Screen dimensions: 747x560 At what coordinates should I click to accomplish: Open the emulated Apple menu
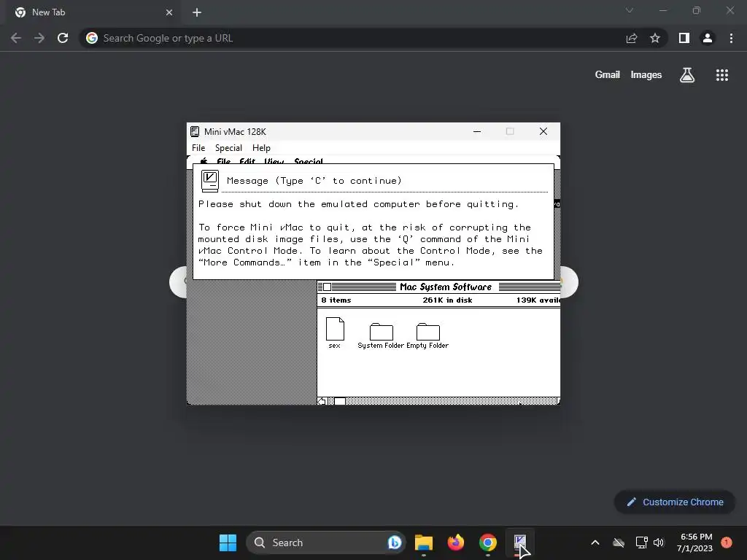point(204,161)
